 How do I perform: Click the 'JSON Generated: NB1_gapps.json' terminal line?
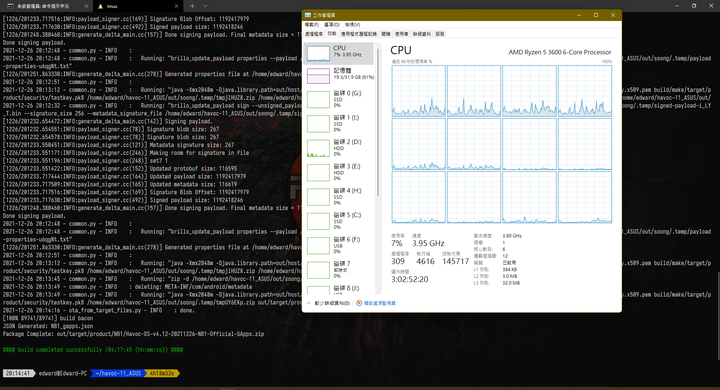tap(48, 326)
